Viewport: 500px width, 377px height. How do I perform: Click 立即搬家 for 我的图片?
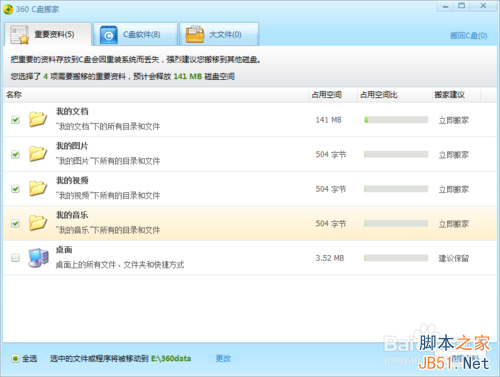[x=454, y=155]
